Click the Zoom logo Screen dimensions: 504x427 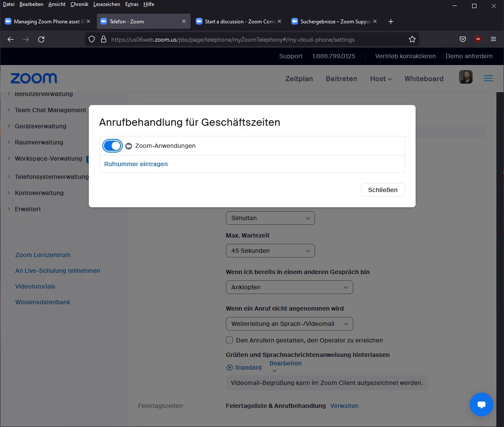click(x=34, y=78)
